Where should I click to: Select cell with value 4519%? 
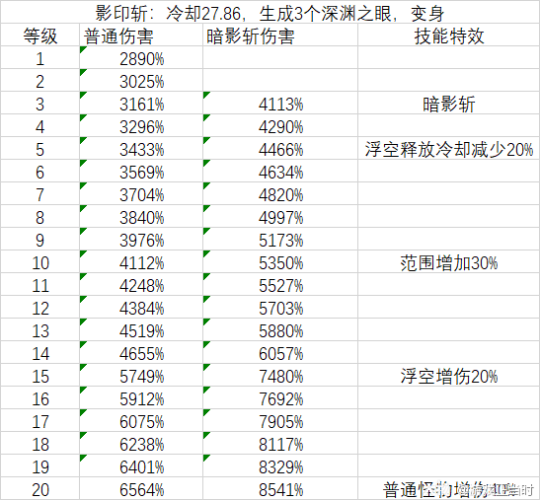(141, 330)
